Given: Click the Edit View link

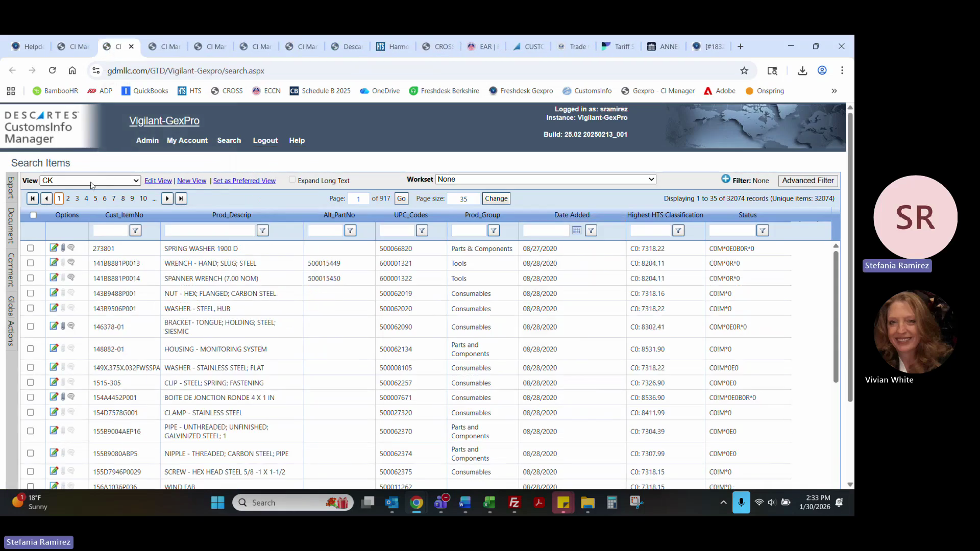Looking at the screenshot, I should click(158, 181).
